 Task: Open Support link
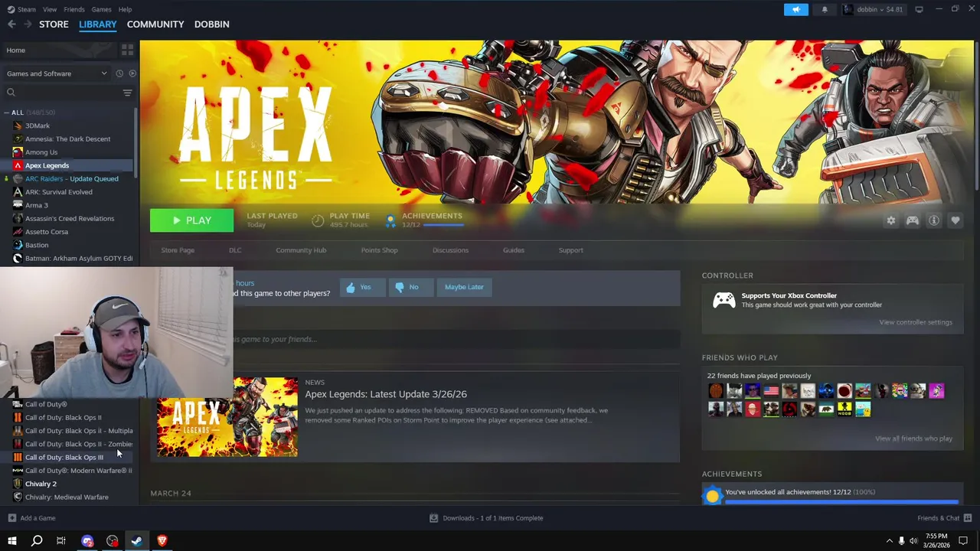click(570, 250)
